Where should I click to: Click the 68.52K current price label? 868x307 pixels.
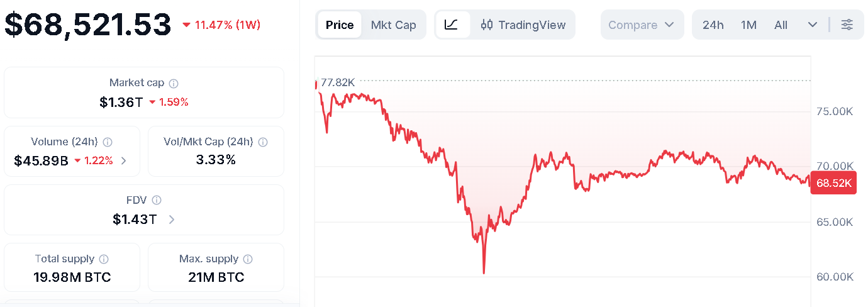[833, 183]
